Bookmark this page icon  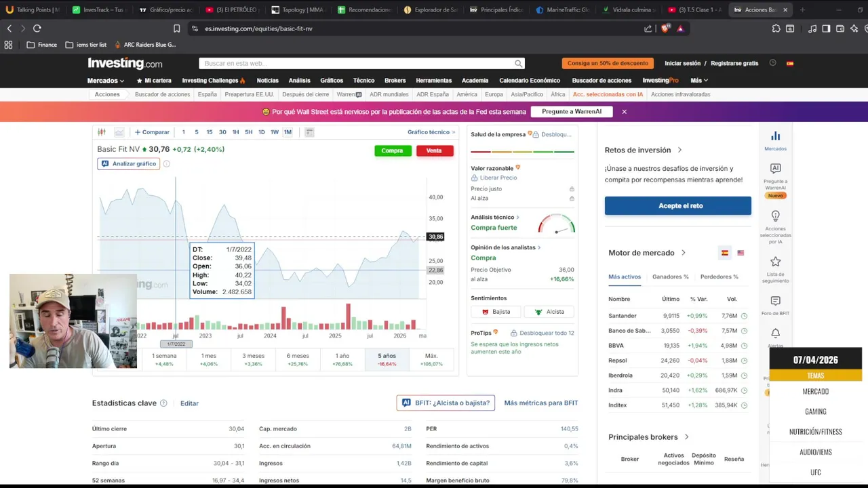pyautogui.click(x=176, y=28)
